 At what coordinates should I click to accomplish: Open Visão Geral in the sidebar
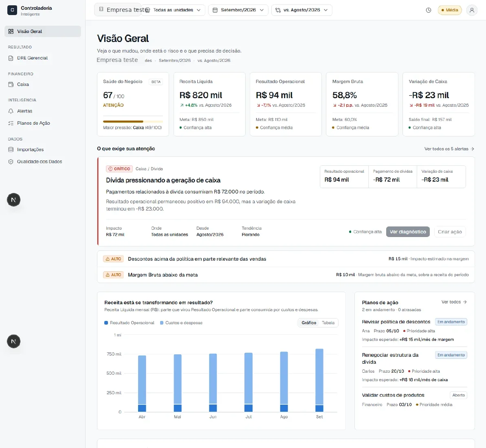coord(43,31)
